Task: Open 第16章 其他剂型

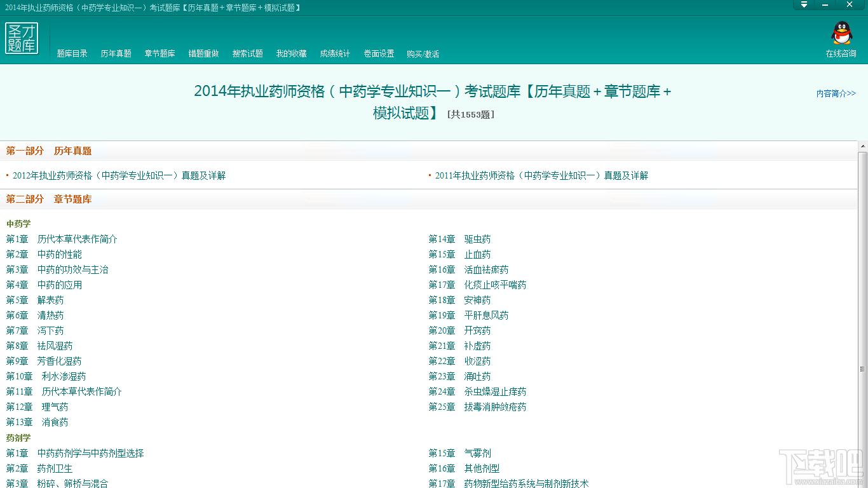Action: click(x=464, y=468)
